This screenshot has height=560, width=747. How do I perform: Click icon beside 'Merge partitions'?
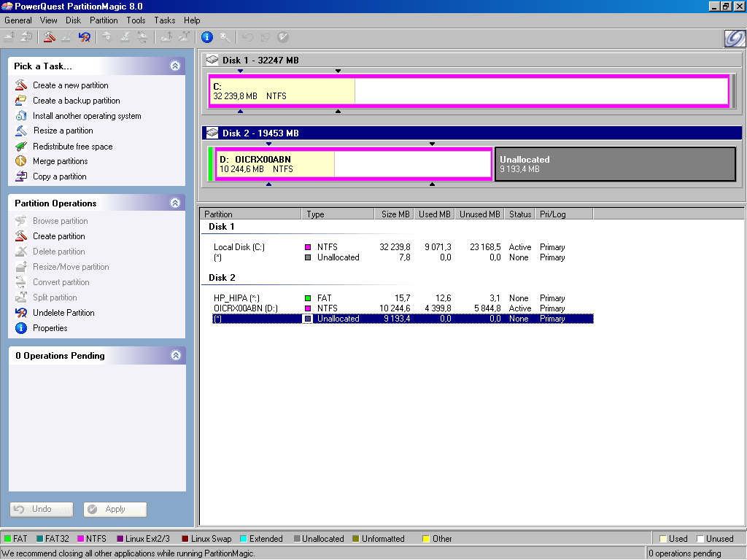21,161
